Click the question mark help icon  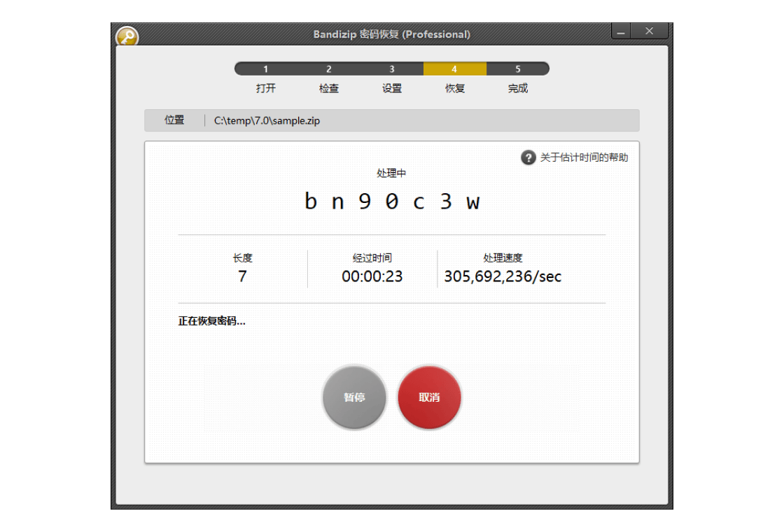pos(528,157)
